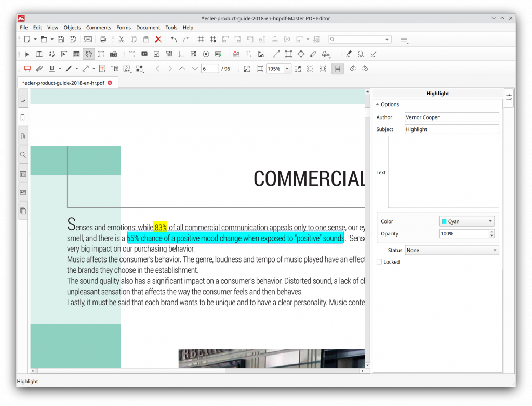Open the Status dropdown set to None
532x406 pixels.
(451, 250)
